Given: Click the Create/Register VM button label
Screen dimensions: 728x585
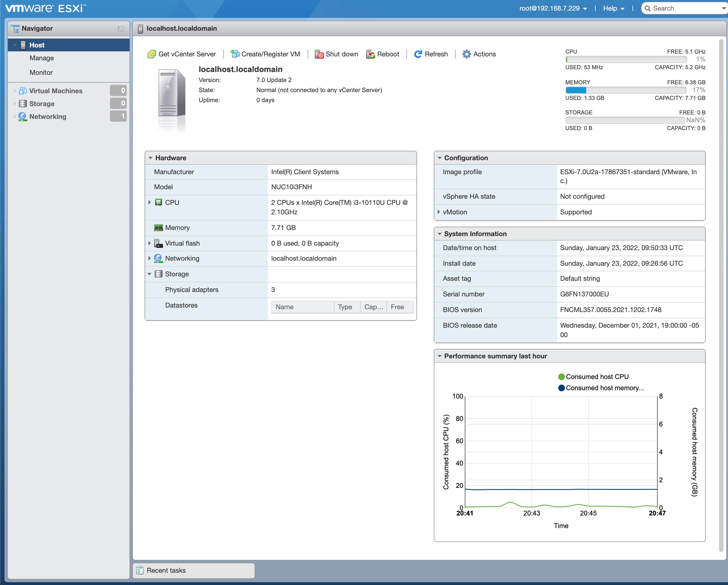Looking at the screenshot, I should (x=270, y=54).
